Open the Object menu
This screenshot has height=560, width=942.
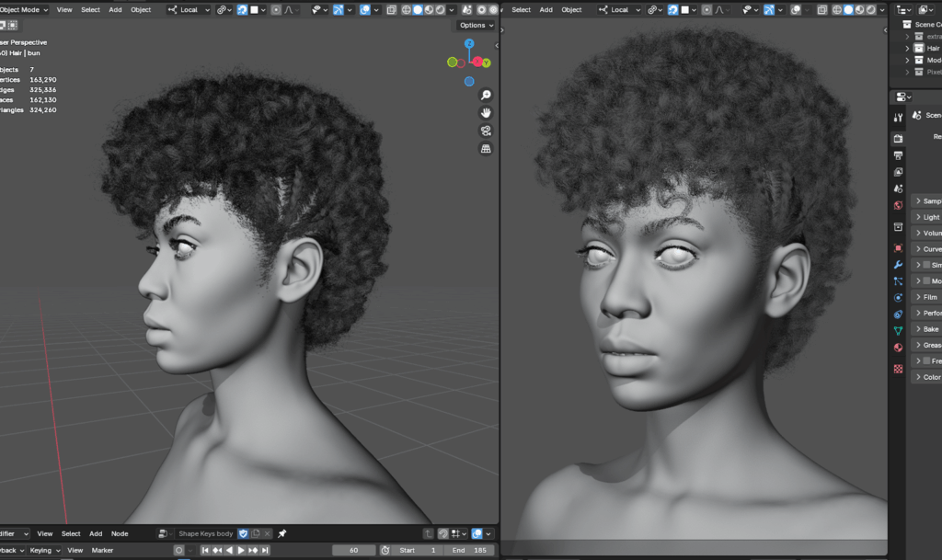pyautogui.click(x=141, y=10)
